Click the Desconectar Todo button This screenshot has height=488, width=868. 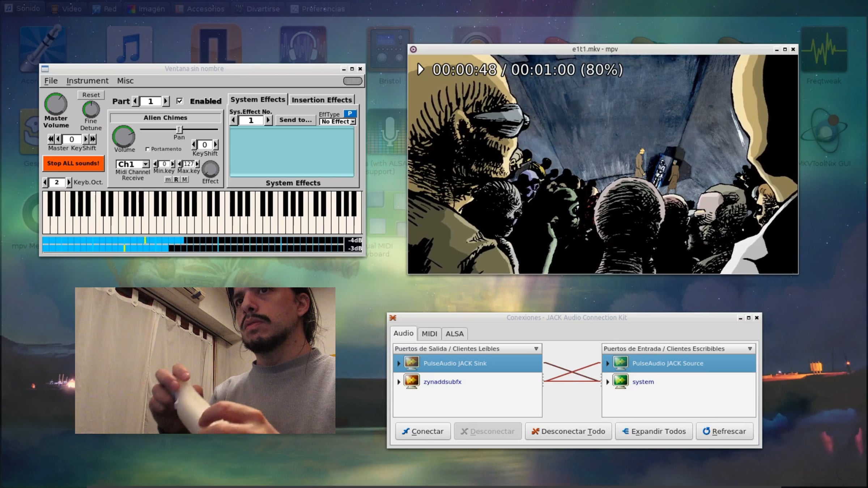coord(568,431)
